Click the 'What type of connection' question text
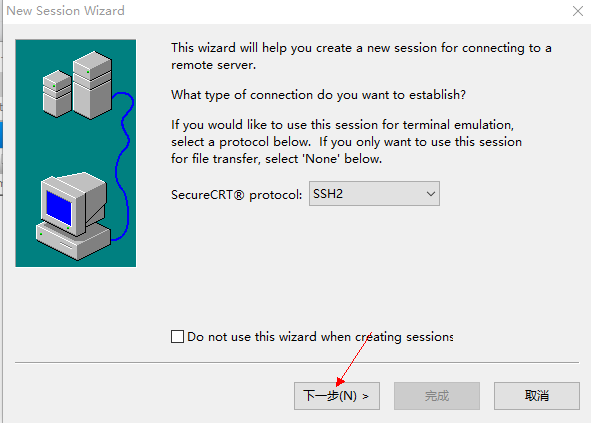Screen dimensions: 591x423 (318, 95)
